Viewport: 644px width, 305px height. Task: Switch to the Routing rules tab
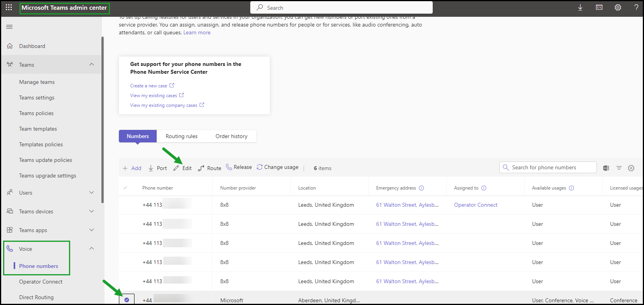(182, 136)
